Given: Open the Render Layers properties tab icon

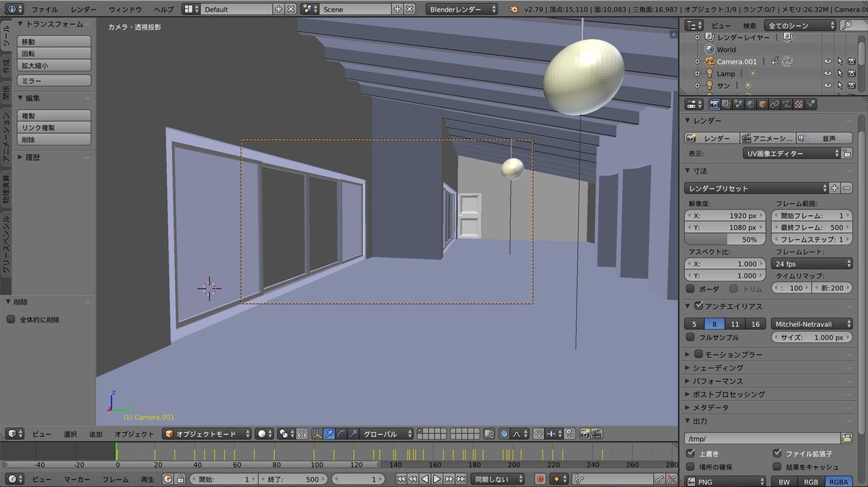Looking at the screenshot, I should 727,104.
